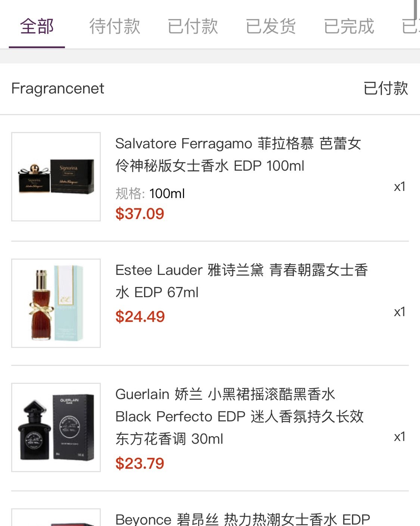Show the 已发货 orders tab
420x526 pixels.
pos(271,26)
